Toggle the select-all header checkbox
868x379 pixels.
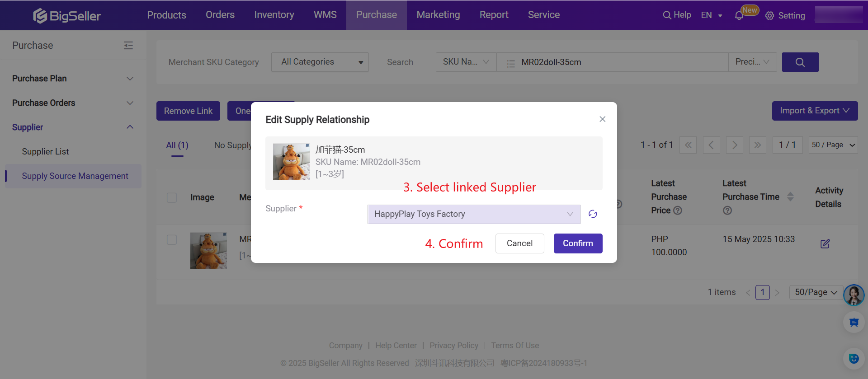click(x=172, y=197)
